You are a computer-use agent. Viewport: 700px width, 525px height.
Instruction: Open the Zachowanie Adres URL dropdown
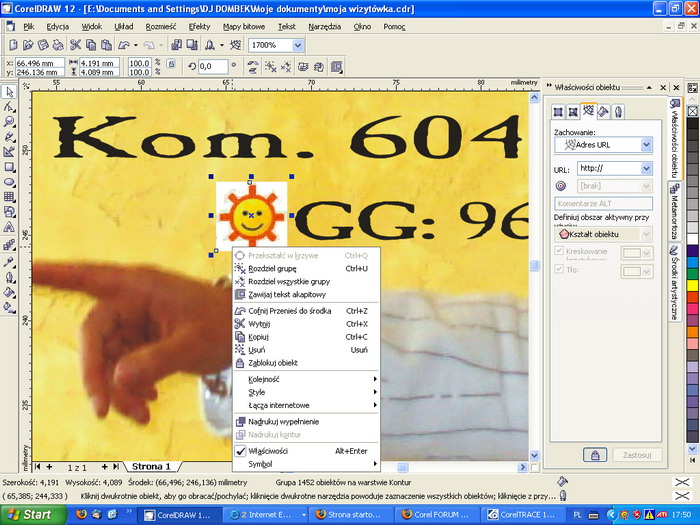645,145
